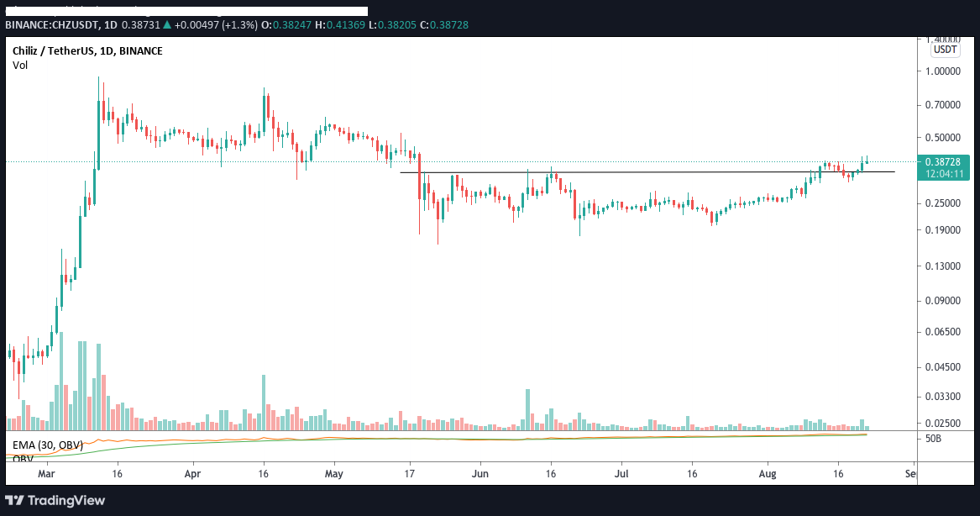
Task: Click the 50B OBV scale label
Action: 932,439
